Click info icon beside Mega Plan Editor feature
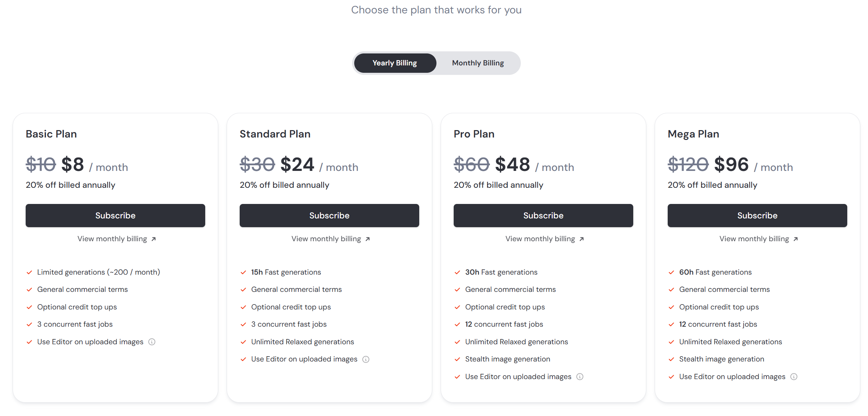The width and height of the screenshot is (868, 416). [794, 377]
